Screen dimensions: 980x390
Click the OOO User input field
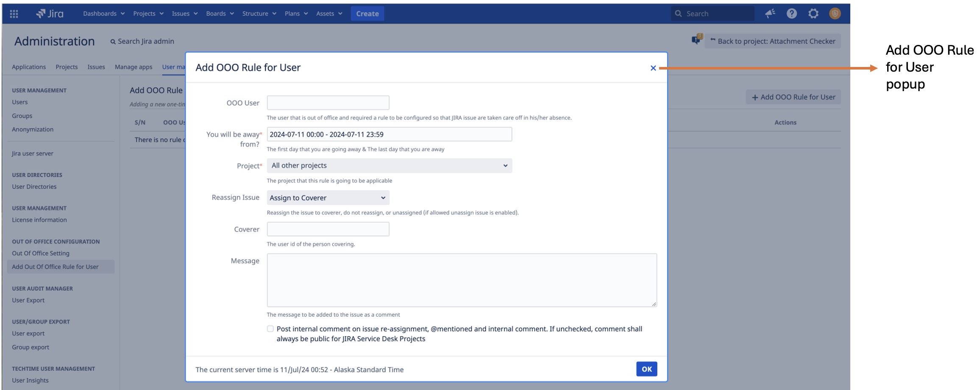[x=328, y=103]
